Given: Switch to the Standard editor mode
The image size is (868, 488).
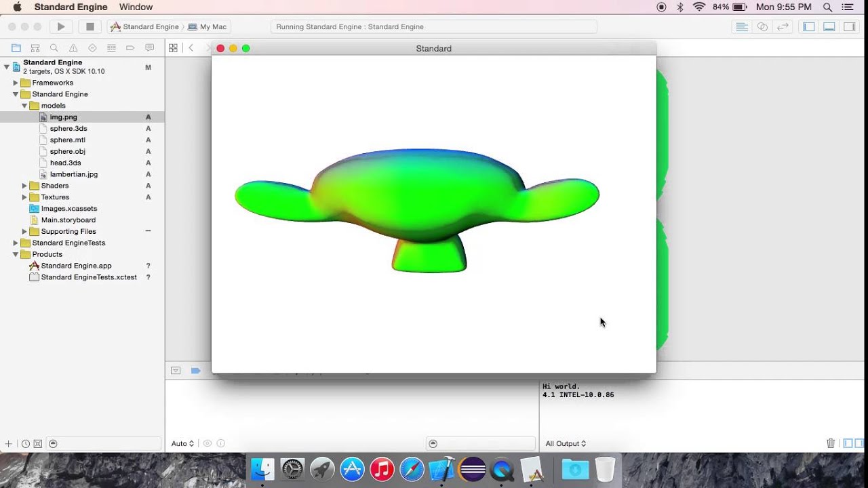Looking at the screenshot, I should click(x=742, y=26).
